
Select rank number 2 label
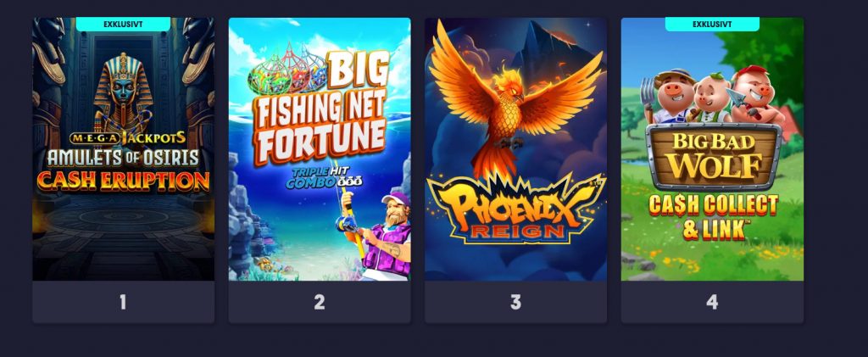320,302
